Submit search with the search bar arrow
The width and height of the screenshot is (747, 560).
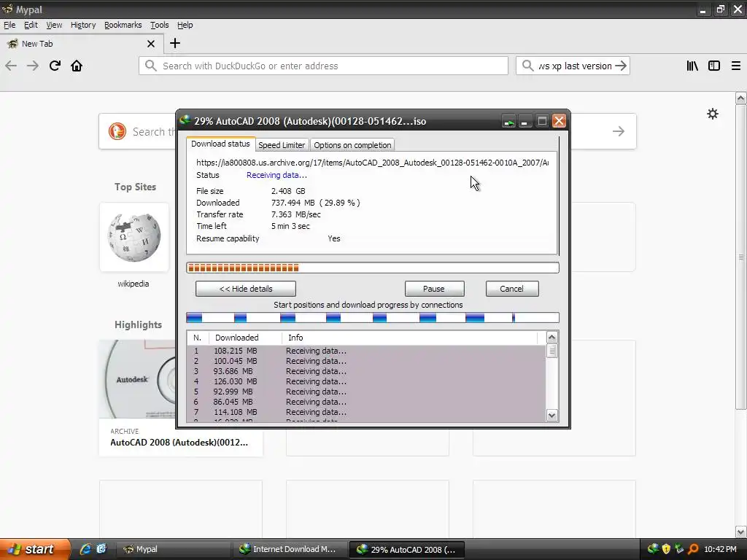621,66
